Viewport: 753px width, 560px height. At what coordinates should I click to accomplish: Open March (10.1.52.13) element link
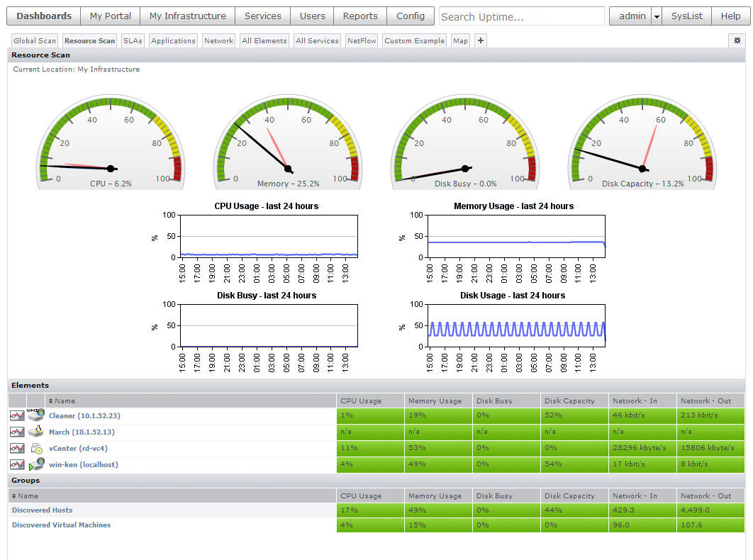82,432
